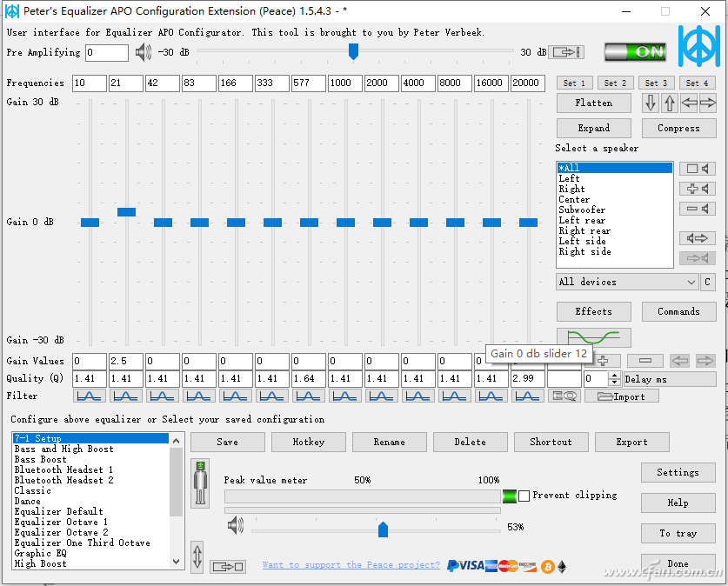This screenshot has width=728, height=586.
Task: Click the To tray button
Action: click(x=678, y=534)
